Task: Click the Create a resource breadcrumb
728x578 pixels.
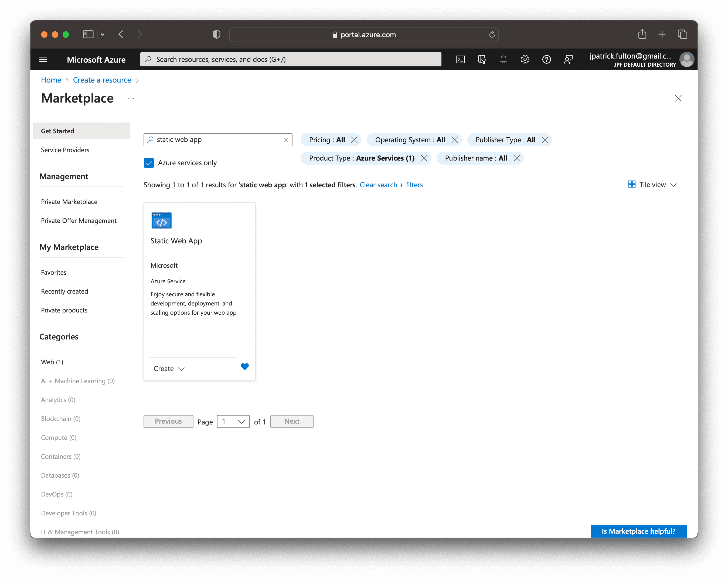Action: [x=102, y=80]
